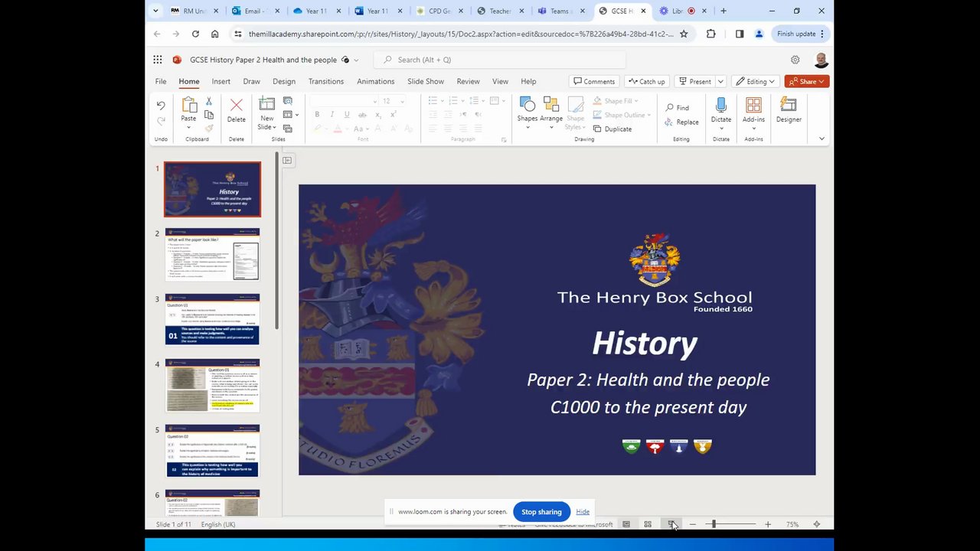This screenshot has width=980, height=551.
Task: Open the Paste options dropdown arrow
Action: (188, 127)
